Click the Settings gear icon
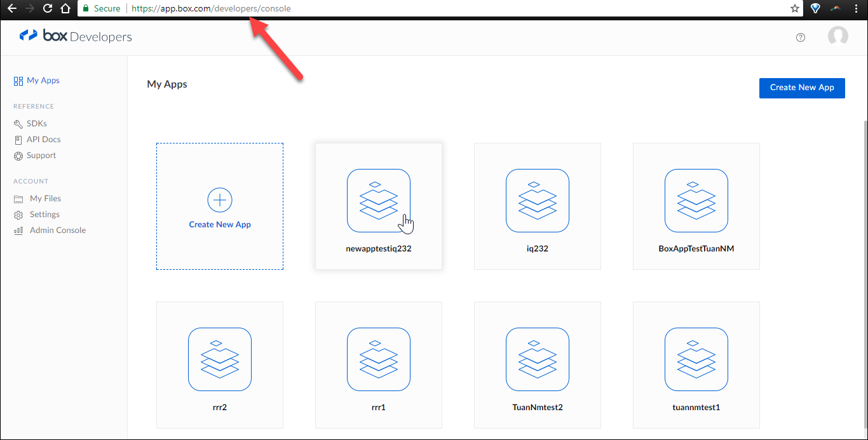The width and height of the screenshot is (868, 440). 18,215
